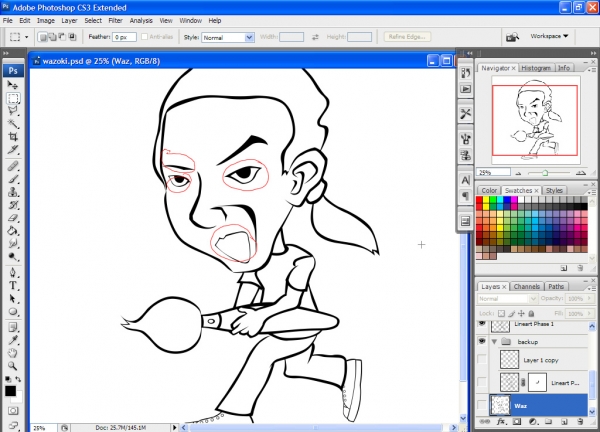Open the Analysis menu
The image size is (600, 432).
141,21
